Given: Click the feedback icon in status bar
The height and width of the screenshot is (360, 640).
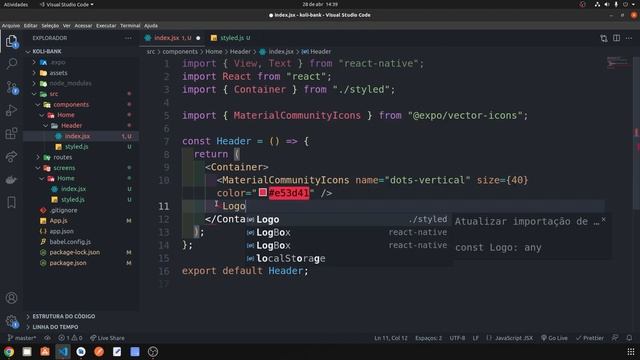Looking at the screenshot, I should 615,338.
